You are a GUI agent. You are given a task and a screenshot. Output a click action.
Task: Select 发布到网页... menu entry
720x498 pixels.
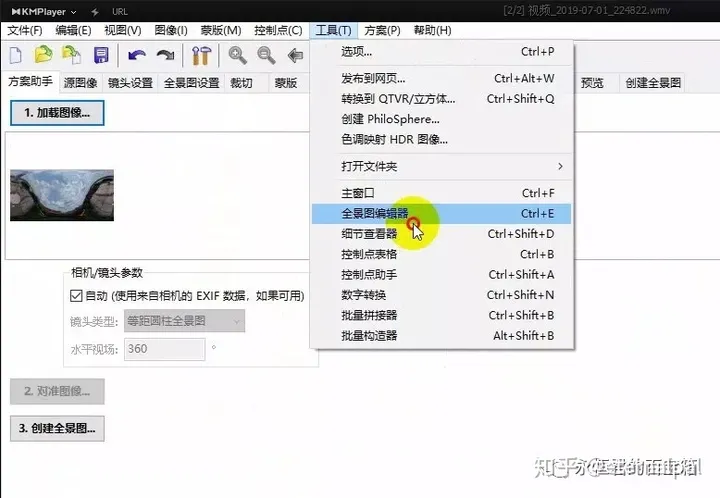point(442,78)
